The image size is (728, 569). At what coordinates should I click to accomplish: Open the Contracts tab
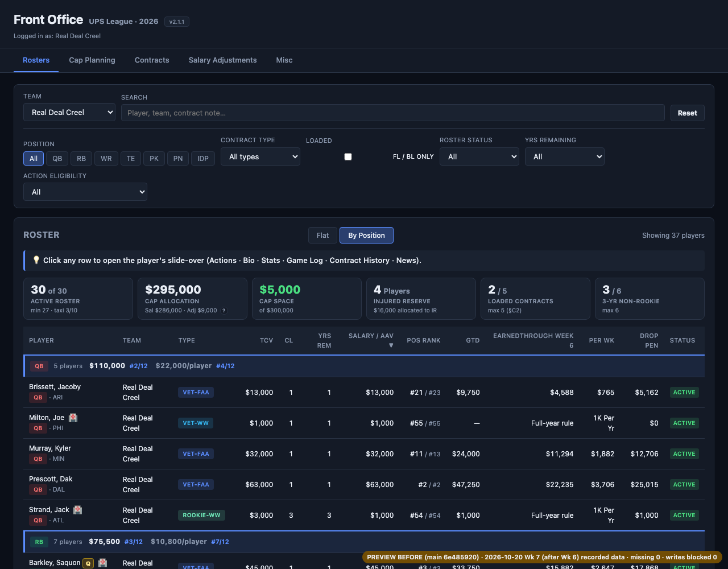point(152,60)
